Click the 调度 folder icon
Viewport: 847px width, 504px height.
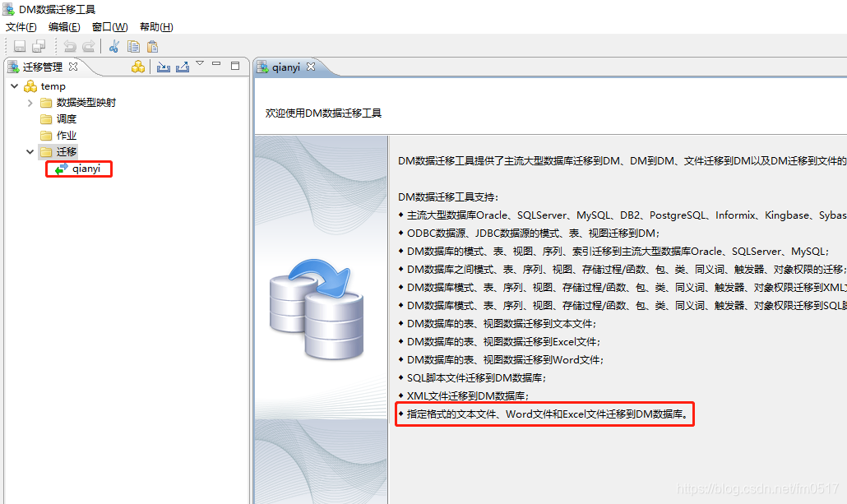pos(46,119)
